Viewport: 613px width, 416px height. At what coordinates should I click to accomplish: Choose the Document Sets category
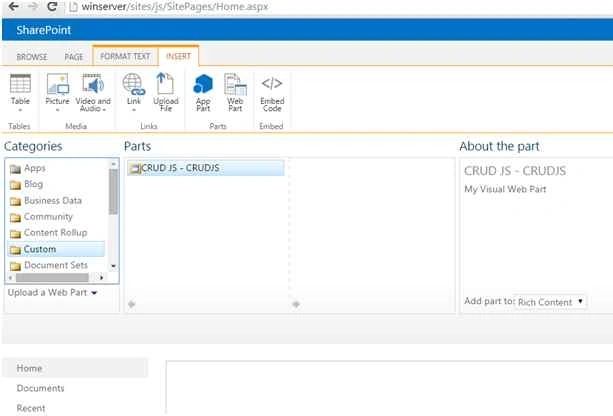point(56,265)
